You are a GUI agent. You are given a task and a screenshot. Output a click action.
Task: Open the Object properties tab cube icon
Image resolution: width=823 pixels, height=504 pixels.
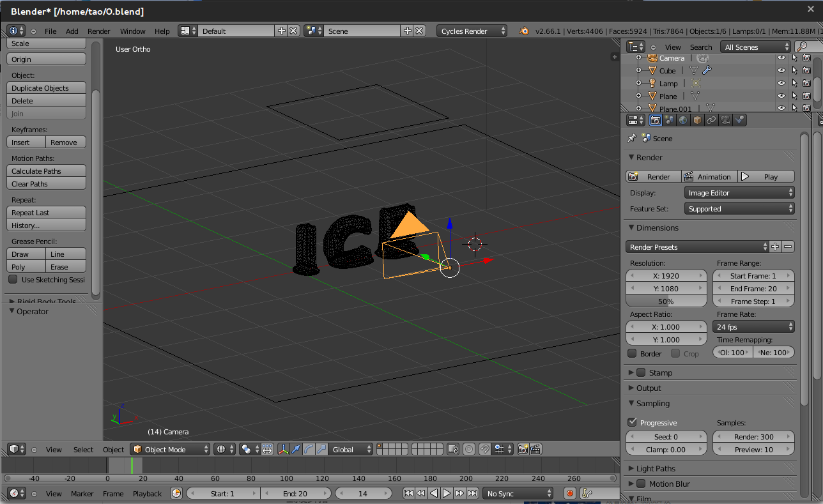[x=698, y=120]
